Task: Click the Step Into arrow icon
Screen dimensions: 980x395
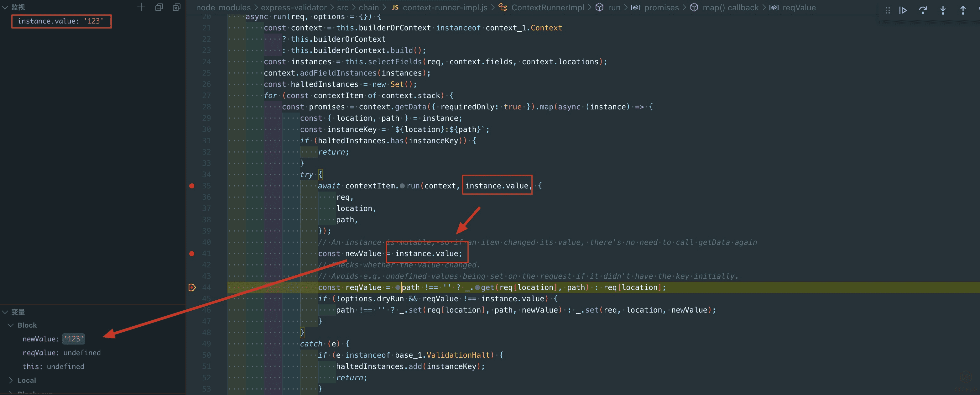Action: pos(943,10)
